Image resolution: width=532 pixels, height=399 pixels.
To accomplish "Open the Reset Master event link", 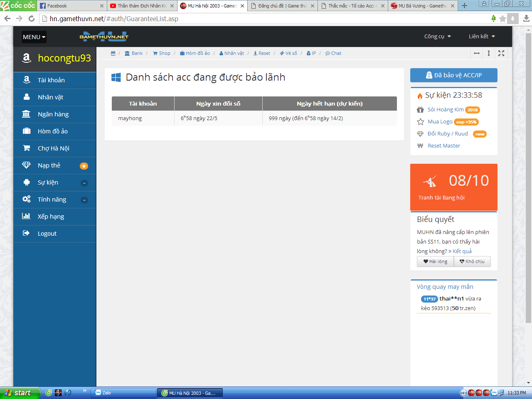I will point(443,146).
